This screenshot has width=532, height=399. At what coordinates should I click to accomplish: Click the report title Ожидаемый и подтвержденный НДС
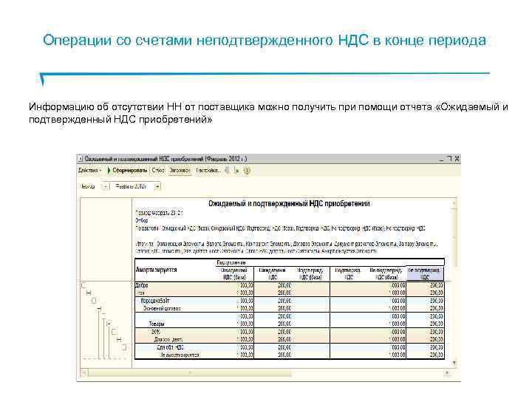pyautogui.click(x=289, y=204)
